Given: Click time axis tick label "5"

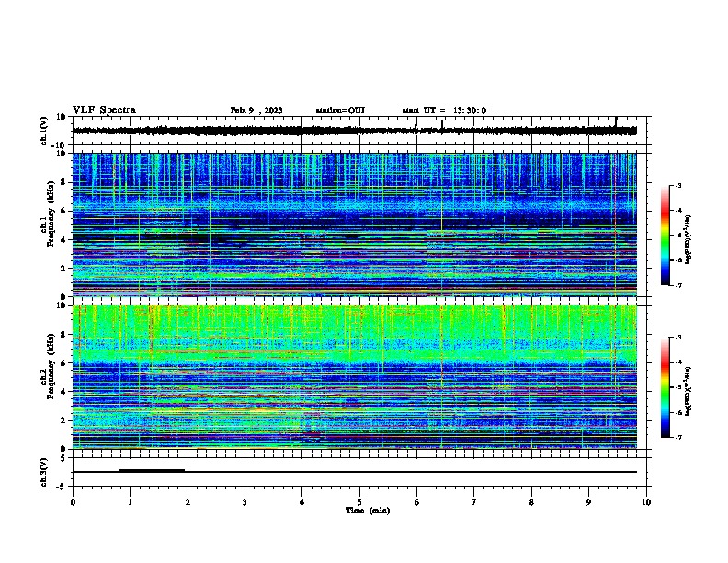Looking at the screenshot, I should [x=359, y=502].
